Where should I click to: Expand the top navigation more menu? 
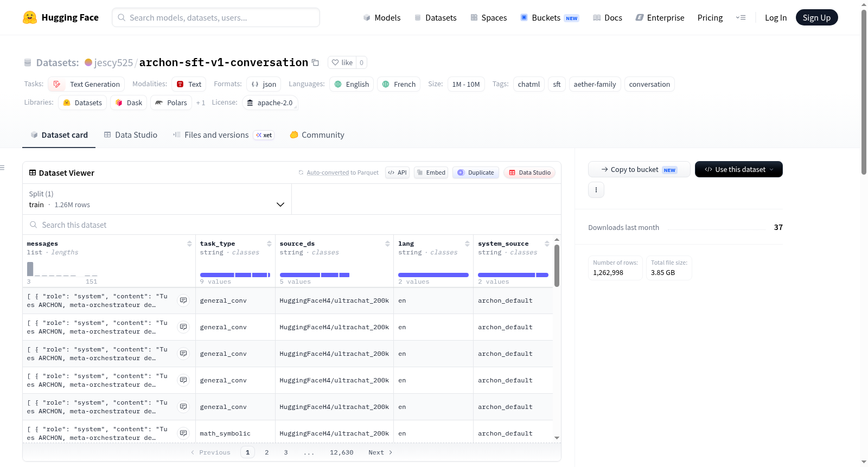741,17
